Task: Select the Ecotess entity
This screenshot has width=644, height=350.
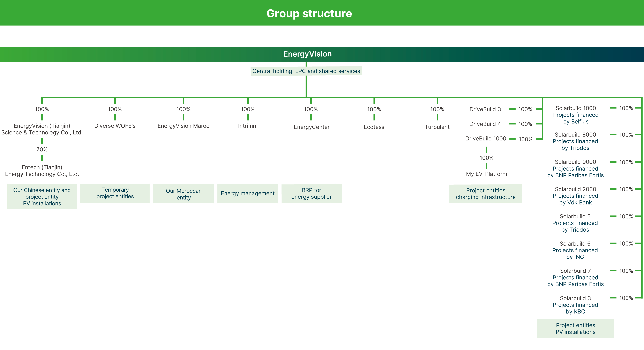Action: tap(374, 127)
